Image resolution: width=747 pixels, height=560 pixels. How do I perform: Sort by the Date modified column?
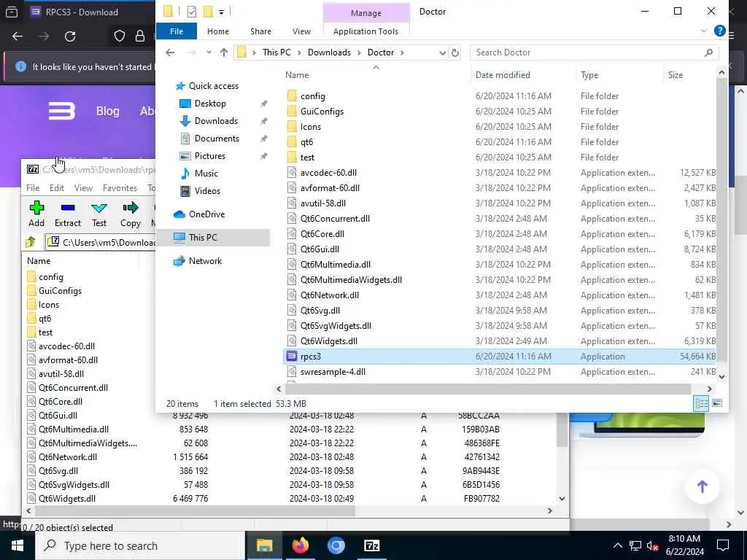click(503, 75)
